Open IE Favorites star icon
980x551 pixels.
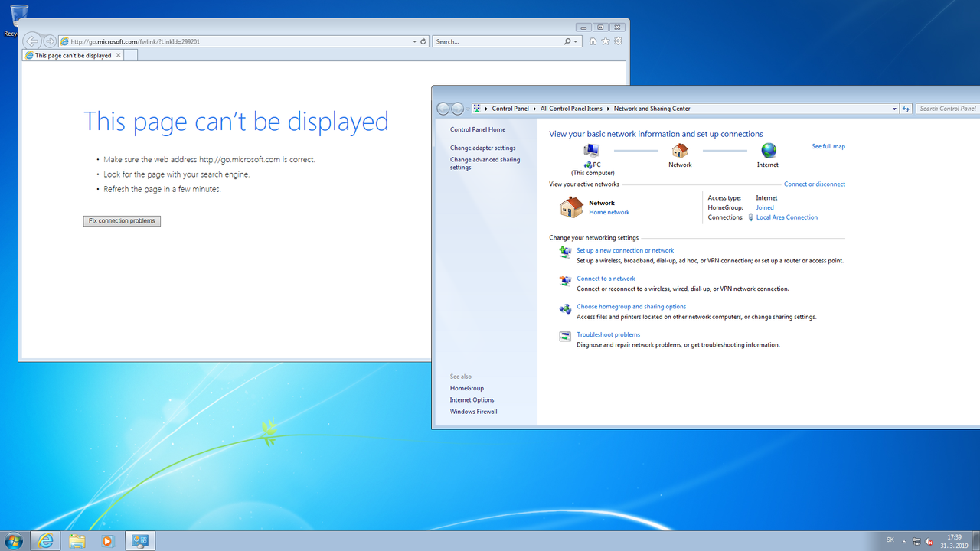point(606,41)
